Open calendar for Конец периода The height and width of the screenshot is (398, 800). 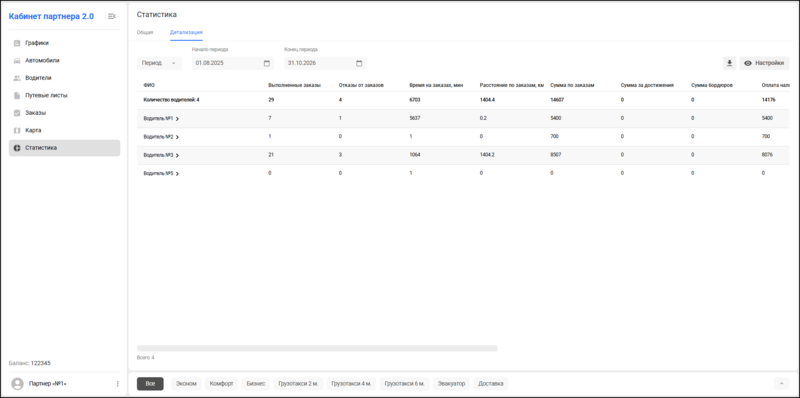click(359, 63)
